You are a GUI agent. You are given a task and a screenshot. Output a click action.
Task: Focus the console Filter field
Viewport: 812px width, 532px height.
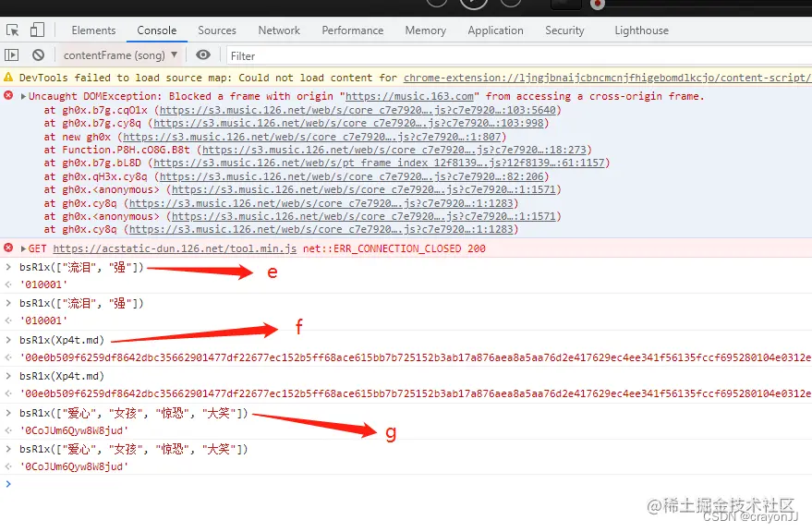click(x=518, y=56)
